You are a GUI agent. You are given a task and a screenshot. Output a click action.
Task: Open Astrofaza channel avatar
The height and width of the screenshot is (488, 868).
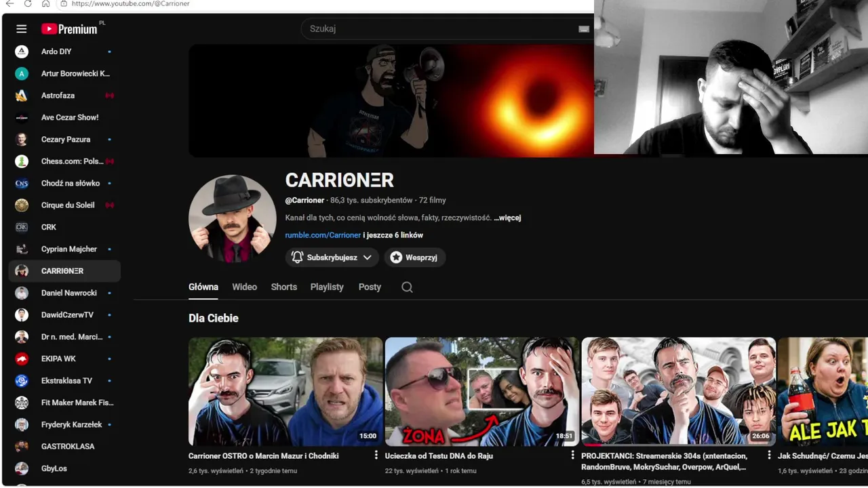pyautogui.click(x=22, y=96)
